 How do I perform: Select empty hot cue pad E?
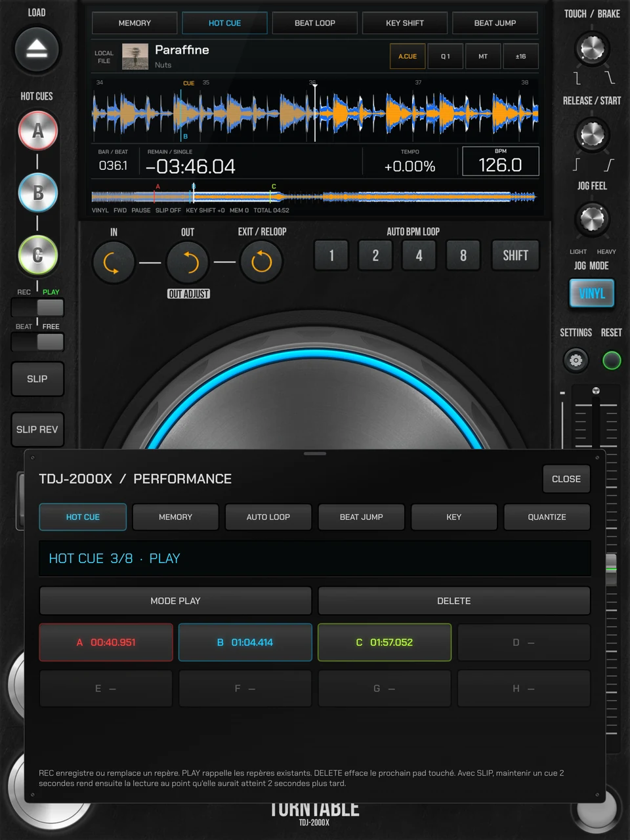[x=106, y=688]
